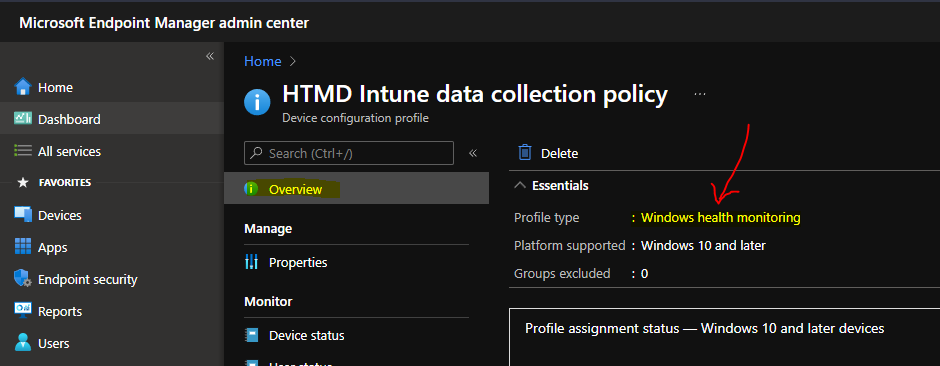
Task: Click the Device configuration profile subtitle
Action: click(355, 118)
